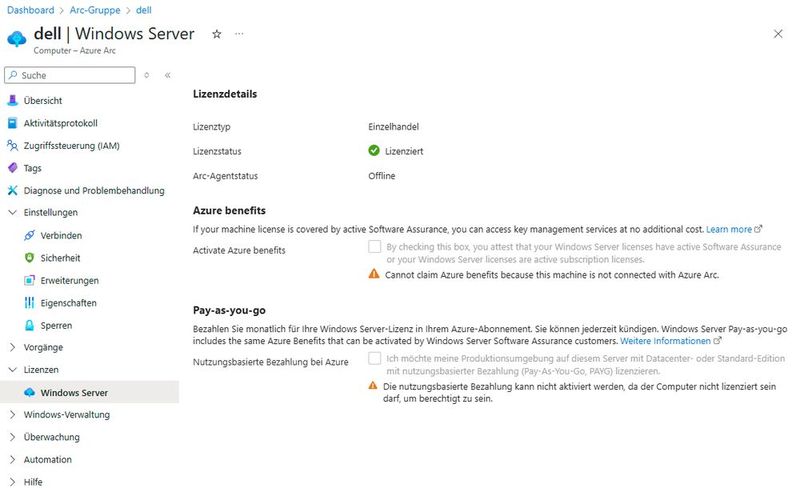The image size is (800, 500).
Task: Click the purple Tags icon
Action: point(13,168)
